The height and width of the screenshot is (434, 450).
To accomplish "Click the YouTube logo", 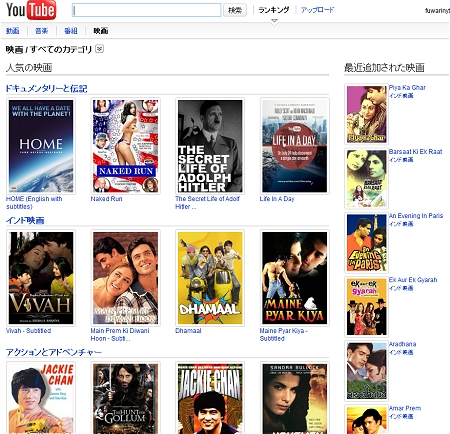I will coord(31,10).
